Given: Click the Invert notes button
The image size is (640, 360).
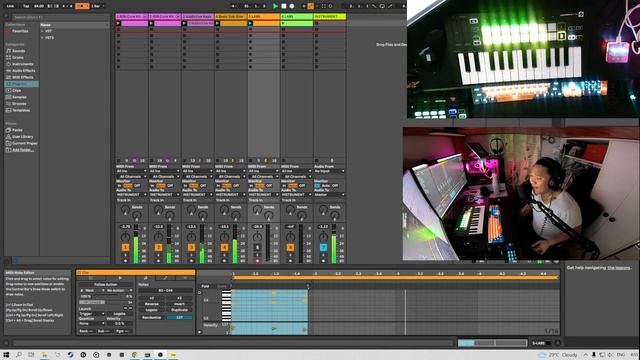Looking at the screenshot, I should [179, 304].
